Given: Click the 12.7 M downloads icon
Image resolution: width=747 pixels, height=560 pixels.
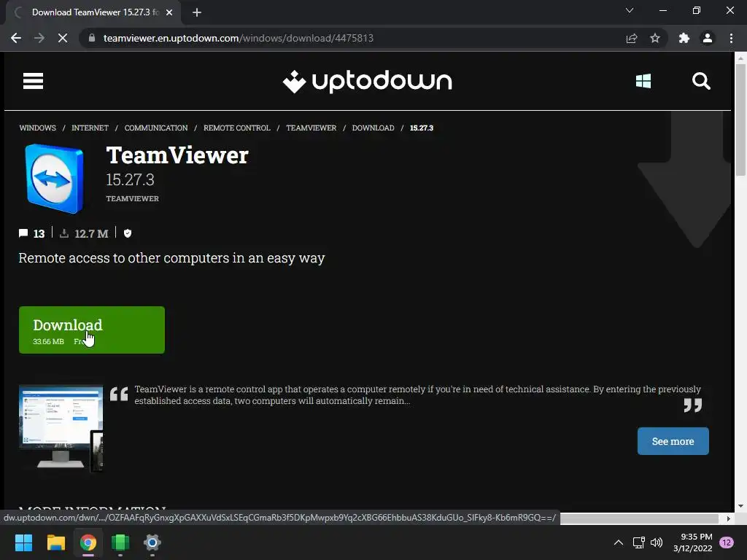Looking at the screenshot, I should pyautogui.click(x=64, y=233).
